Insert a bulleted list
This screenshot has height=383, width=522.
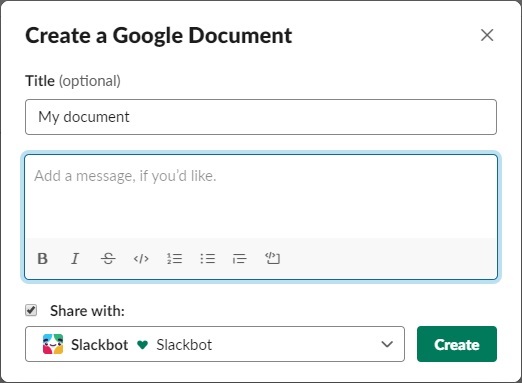click(207, 259)
